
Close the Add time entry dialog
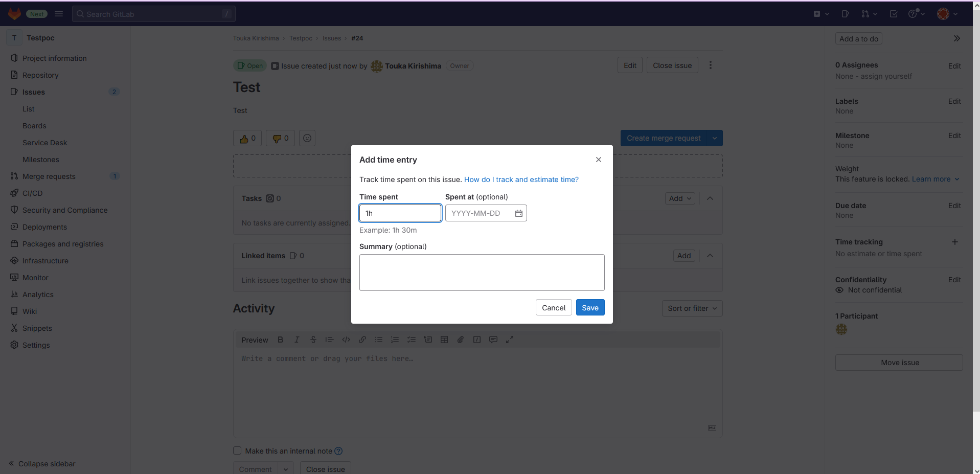(x=599, y=160)
